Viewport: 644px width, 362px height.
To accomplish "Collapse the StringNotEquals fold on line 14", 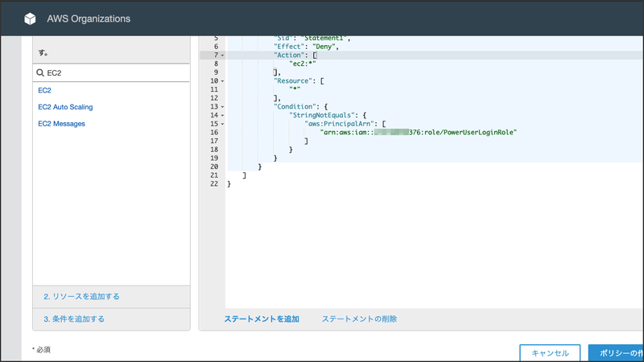I will (x=223, y=116).
